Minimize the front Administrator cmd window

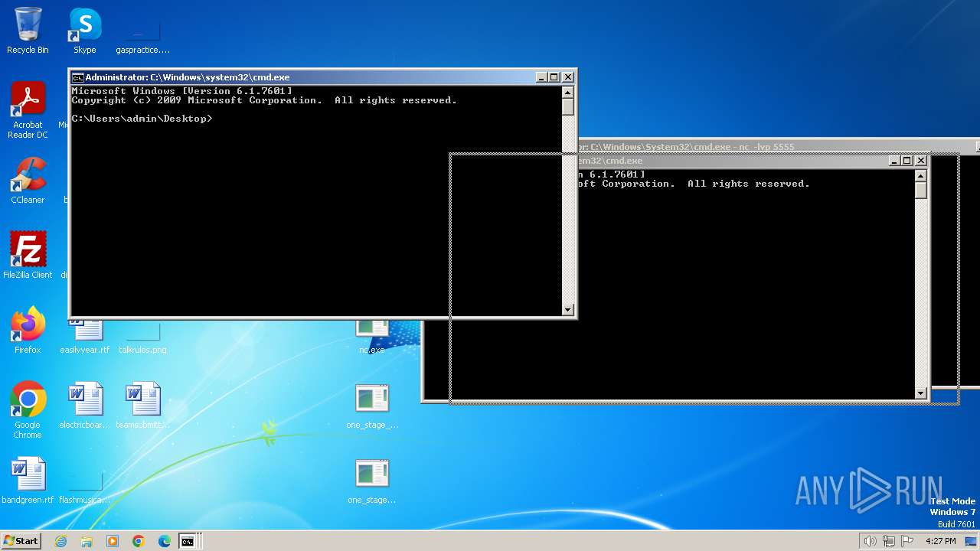[542, 77]
